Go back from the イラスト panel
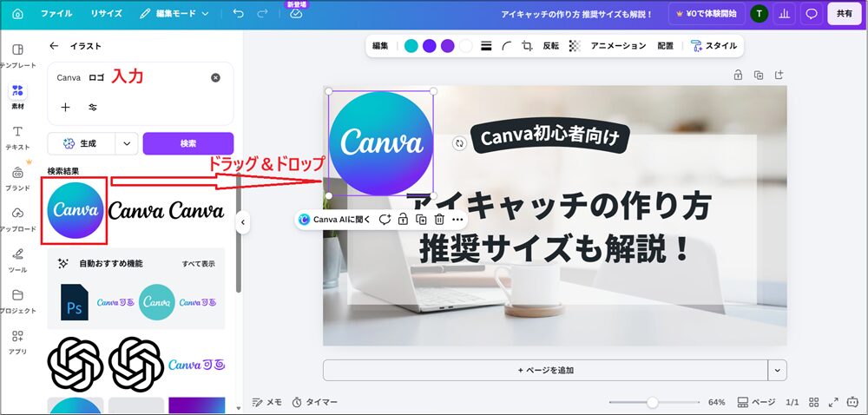 (x=54, y=46)
